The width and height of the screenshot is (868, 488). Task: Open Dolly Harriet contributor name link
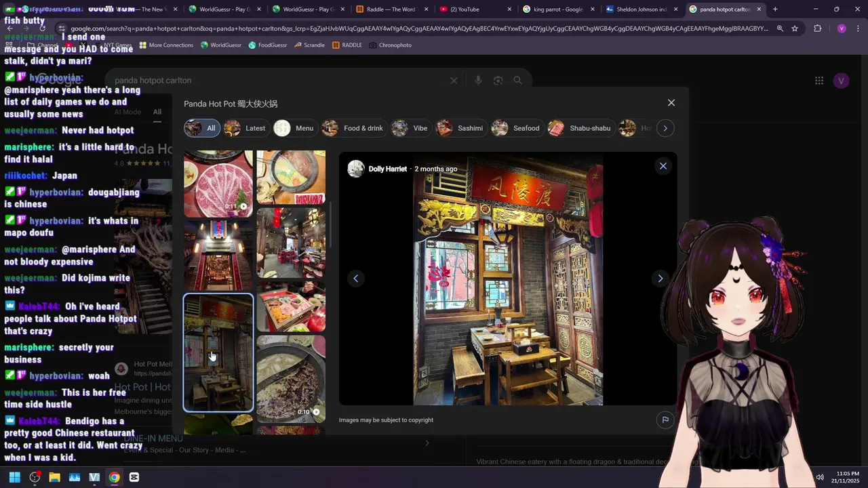coord(387,169)
